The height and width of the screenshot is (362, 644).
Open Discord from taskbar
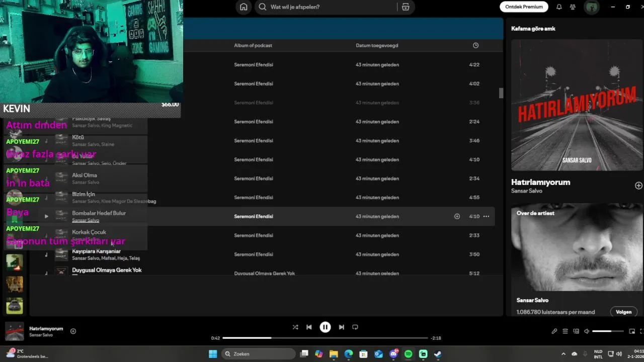coord(393,354)
